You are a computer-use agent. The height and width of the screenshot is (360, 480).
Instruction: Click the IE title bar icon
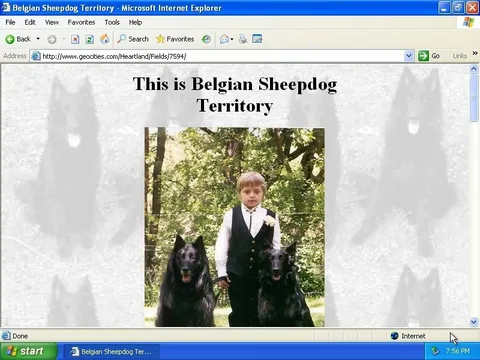(6, 7)
